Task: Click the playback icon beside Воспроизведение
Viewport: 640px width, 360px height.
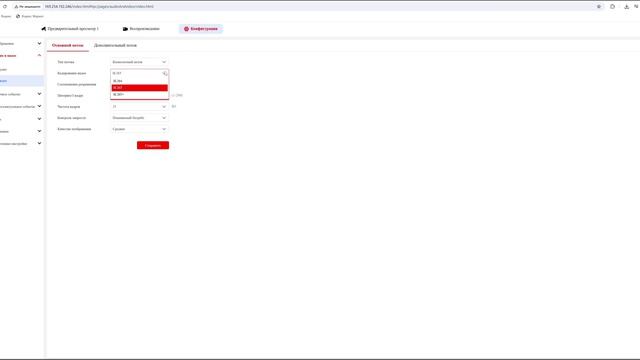Action: tap(125, 29)
